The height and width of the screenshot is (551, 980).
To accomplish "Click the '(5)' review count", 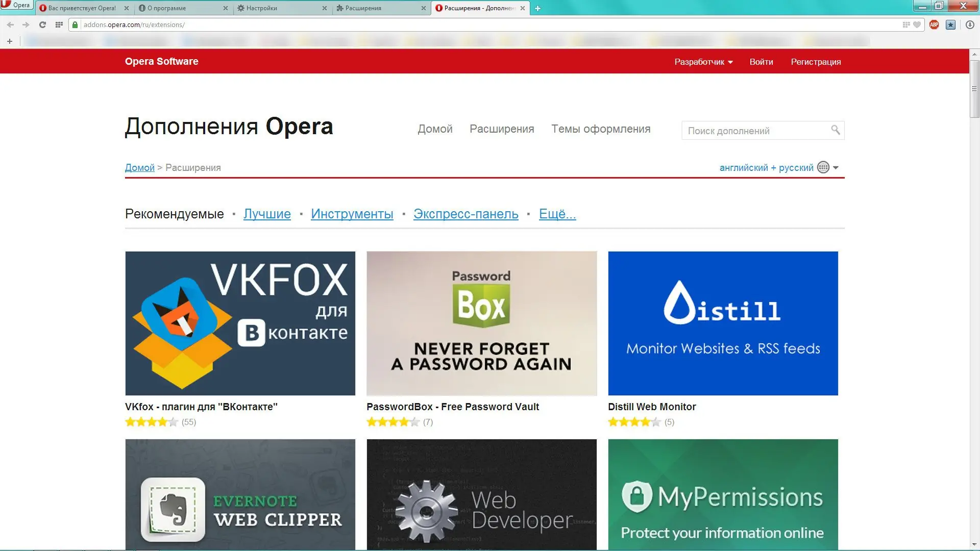I will click(669, 422).
